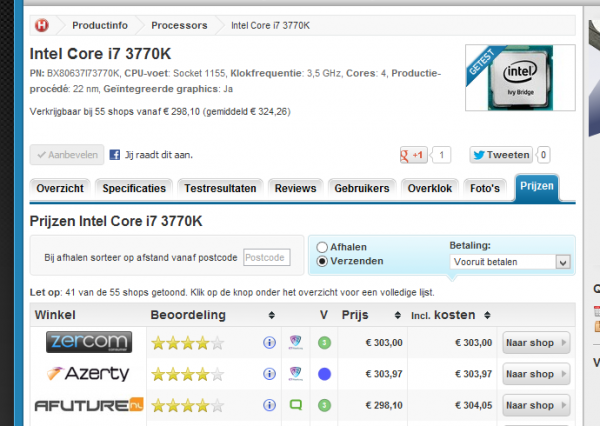
Task: Open the Betaling Vooruit betalen dropdown
Action: (510, 262)
